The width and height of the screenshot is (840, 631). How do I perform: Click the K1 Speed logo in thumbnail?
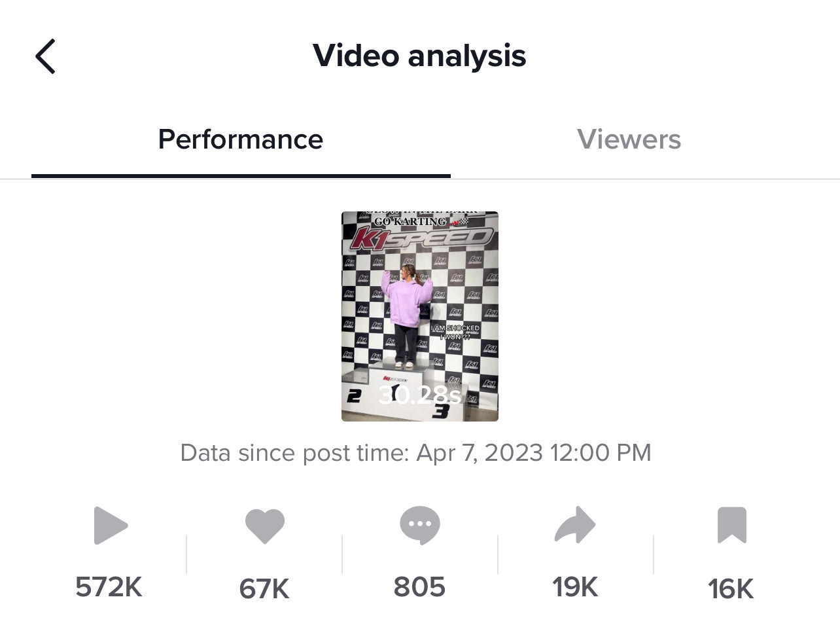[x=419, y=238]
